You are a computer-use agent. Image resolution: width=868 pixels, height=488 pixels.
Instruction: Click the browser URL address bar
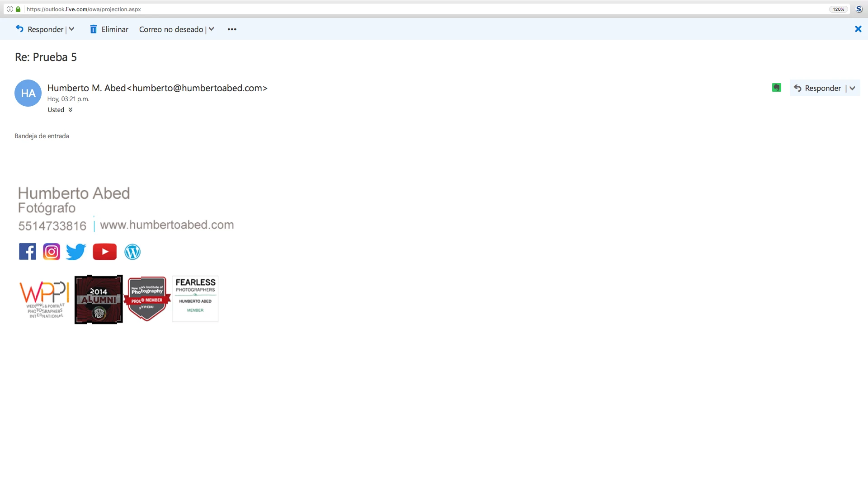coord(407,9)
